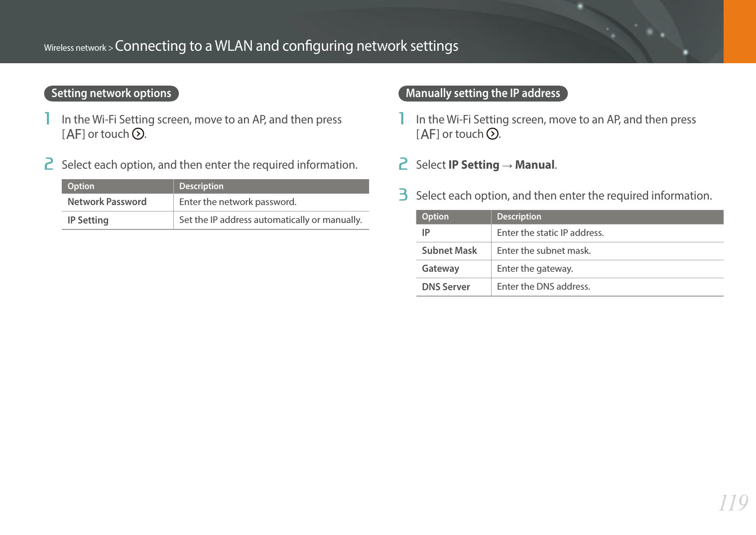This screenshot has width=756, height=535.
Task: Click the circled arrow icon under Manually setting the IP address
Action: coord(493,134)
